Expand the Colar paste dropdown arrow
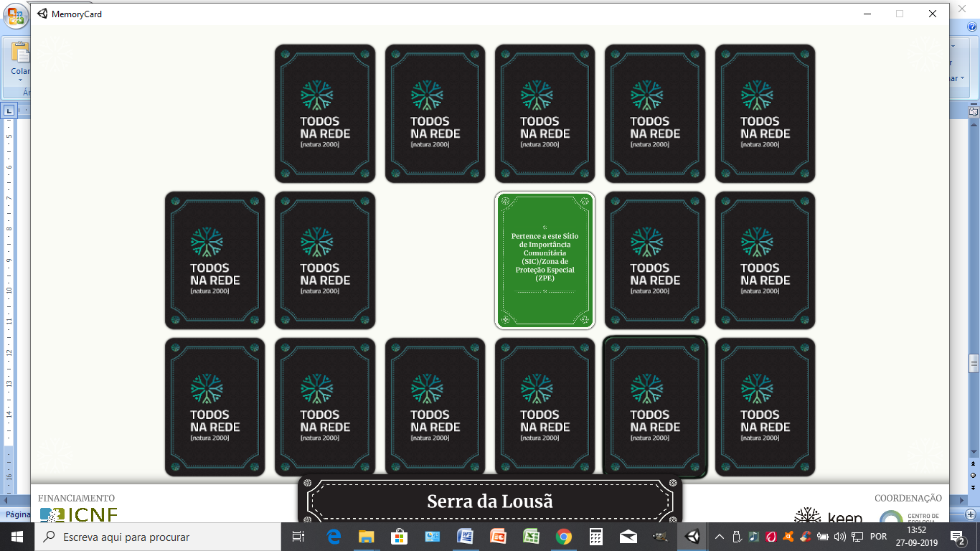 20,80
